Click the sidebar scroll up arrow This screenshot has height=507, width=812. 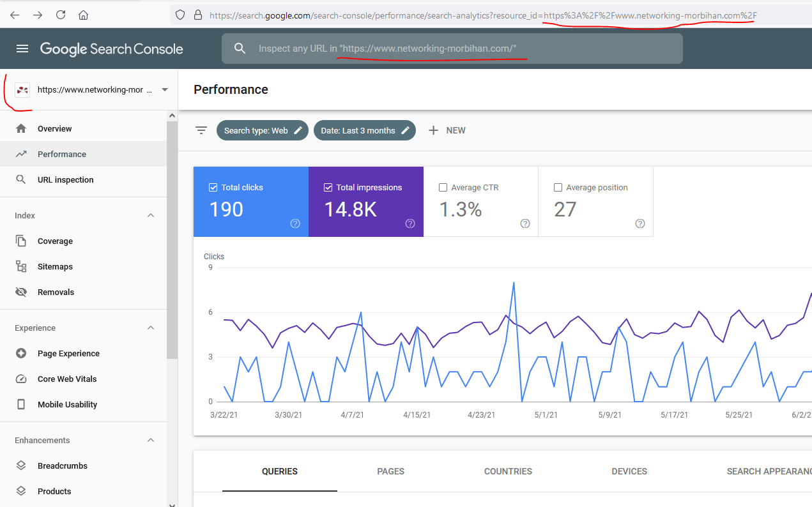(172, 116)
